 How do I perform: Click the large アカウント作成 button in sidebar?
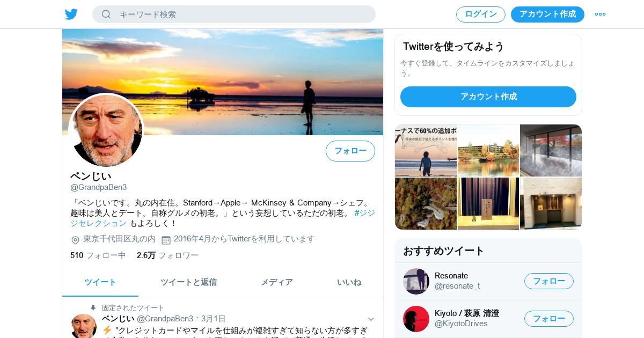[488, 97]
